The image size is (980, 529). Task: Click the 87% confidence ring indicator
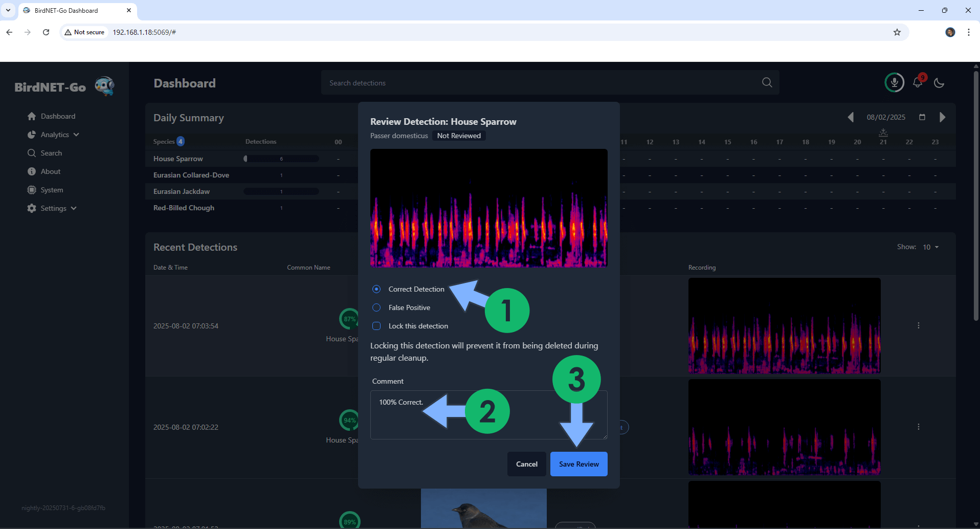coord(349,319)
